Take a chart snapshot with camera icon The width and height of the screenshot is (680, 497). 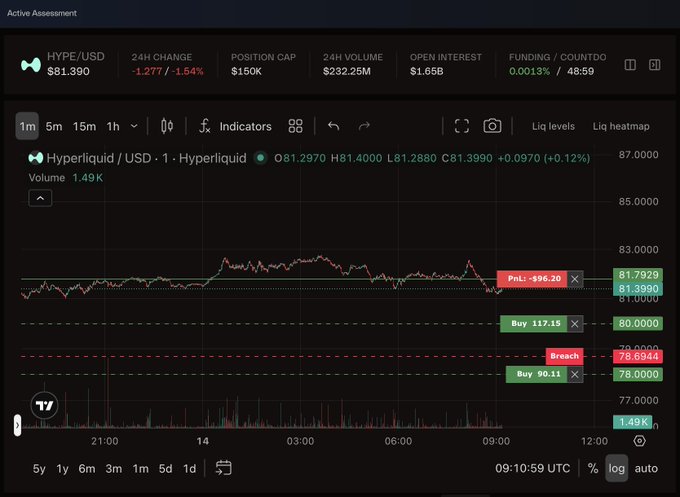click(x=492, y=126)
